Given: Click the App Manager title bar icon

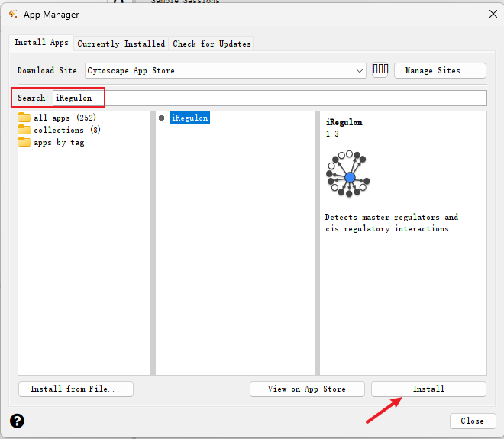Looking at the screenshot, I should [x=13, y=15].
